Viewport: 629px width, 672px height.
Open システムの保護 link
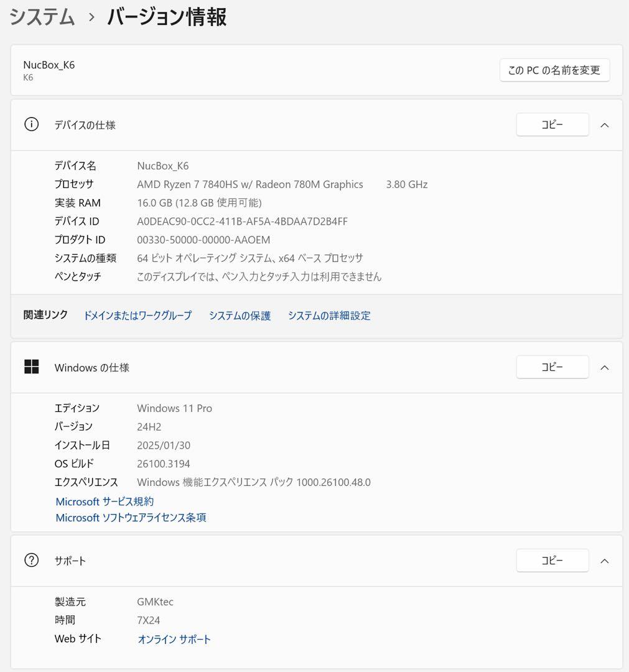(x=240, y=315)
